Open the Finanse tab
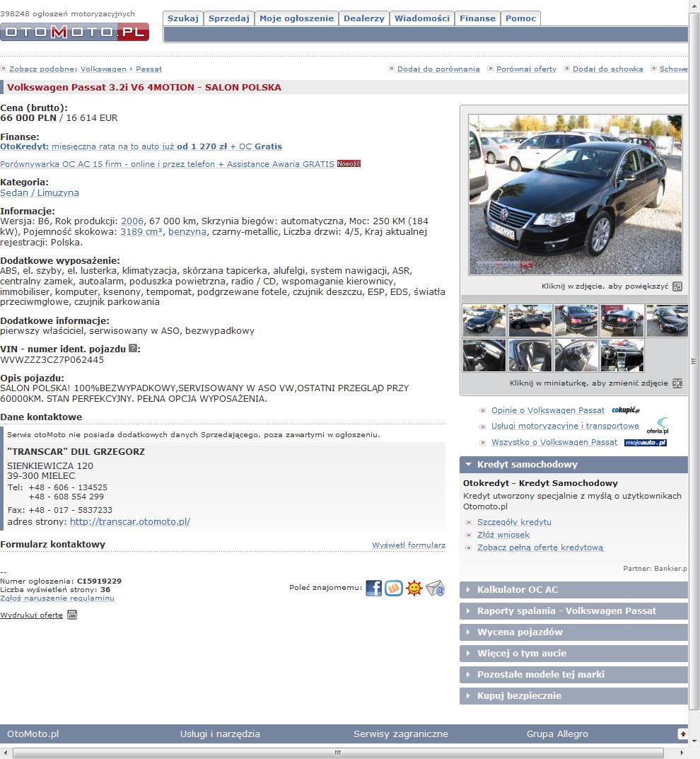Image resolution: width=700 pixels, height=759 pixels. [477, 18]
